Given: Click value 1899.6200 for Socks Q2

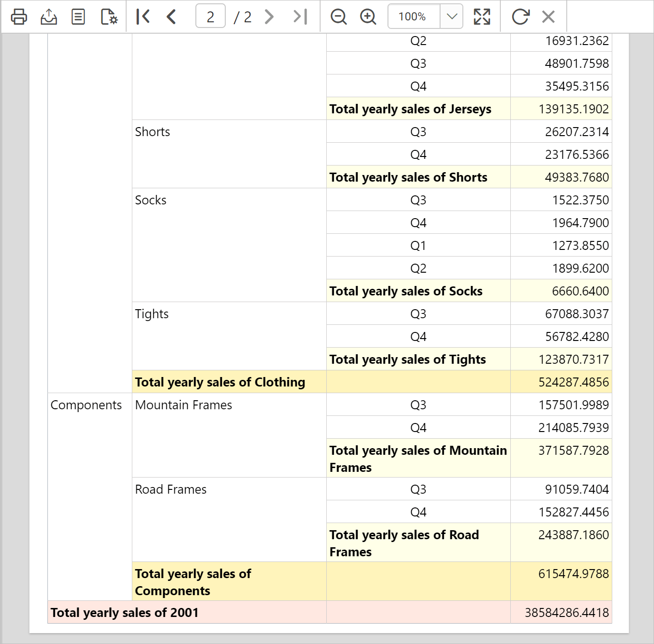Looking at the screenshot, I should (562, 268).
